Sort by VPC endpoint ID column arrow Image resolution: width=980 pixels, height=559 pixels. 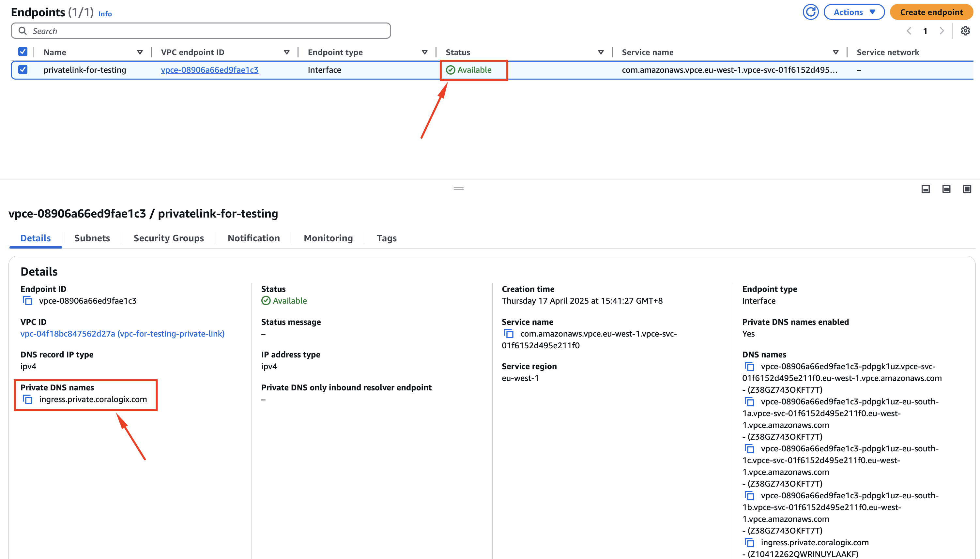[286, 52]
